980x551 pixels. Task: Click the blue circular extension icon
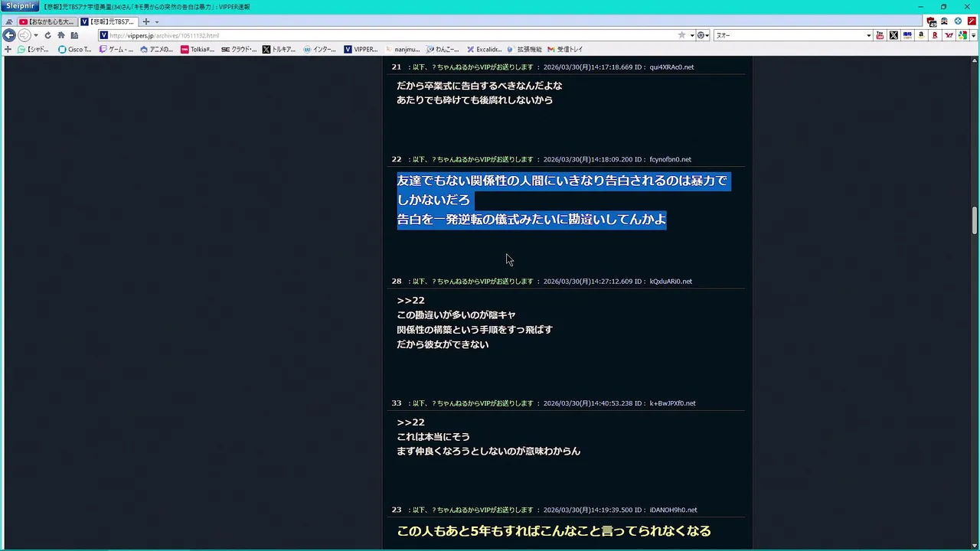958,21
